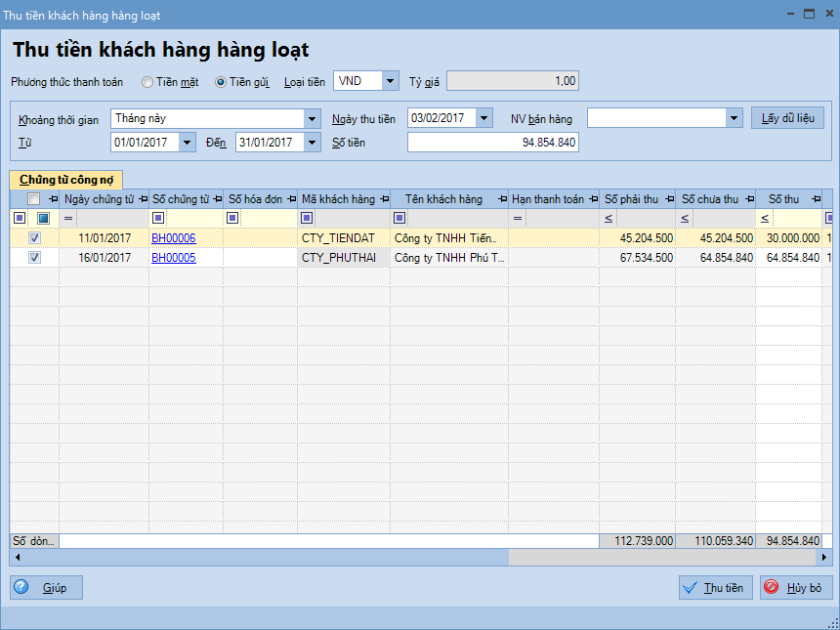Open the NV bán hàng dropdown
The image size is (840, 630).
coord(735,118)
